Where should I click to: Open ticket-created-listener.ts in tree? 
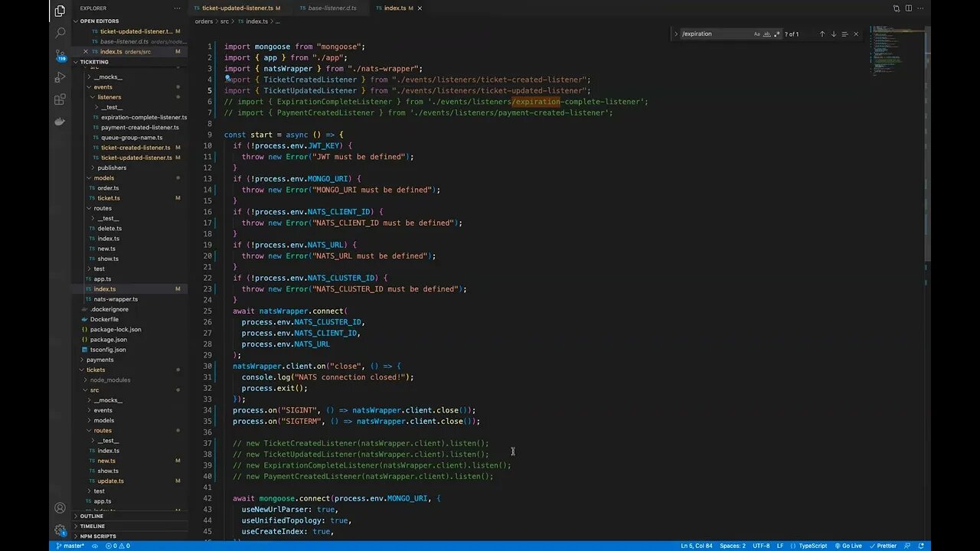click(x=136, y=148)
